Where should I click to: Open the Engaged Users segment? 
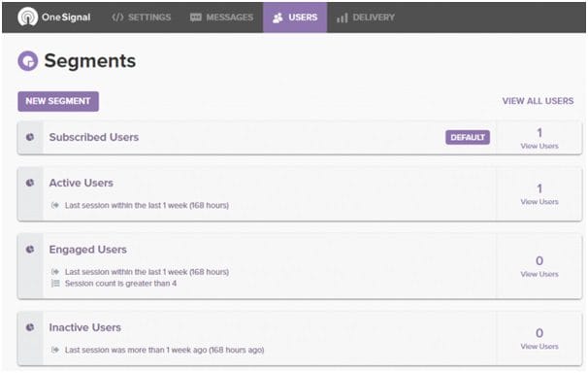[x=87, y=250]
